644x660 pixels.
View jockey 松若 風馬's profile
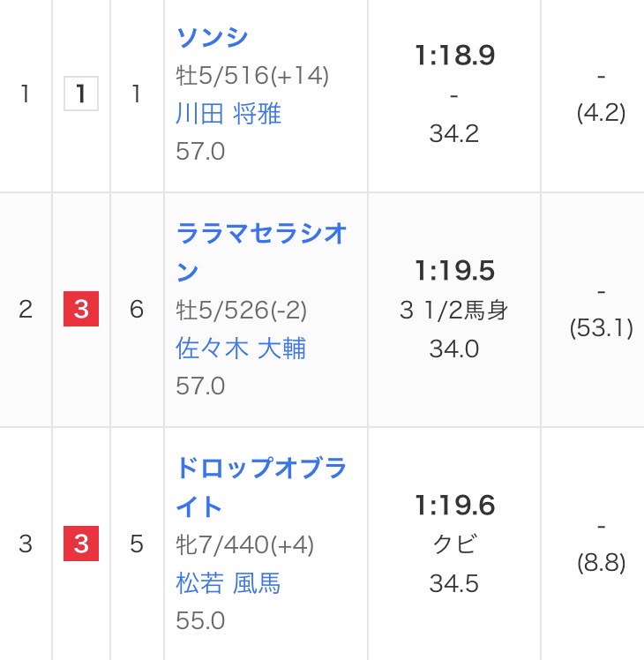(x=228, y=583)
